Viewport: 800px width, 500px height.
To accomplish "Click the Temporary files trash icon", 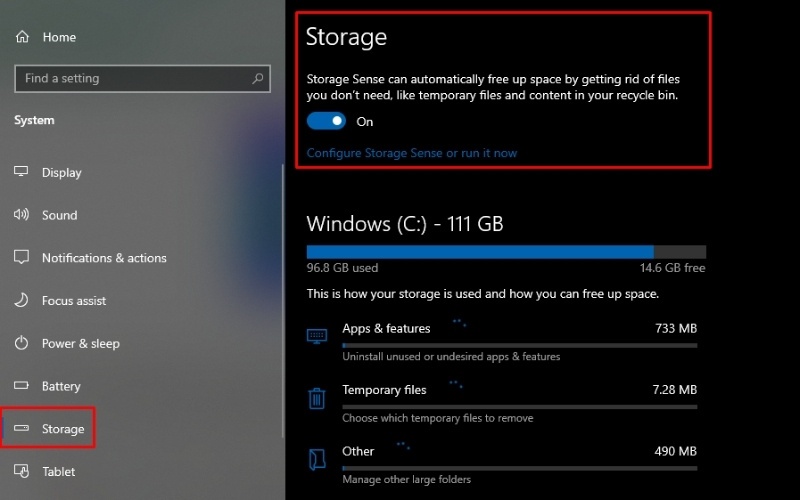I will coord(317,399).
